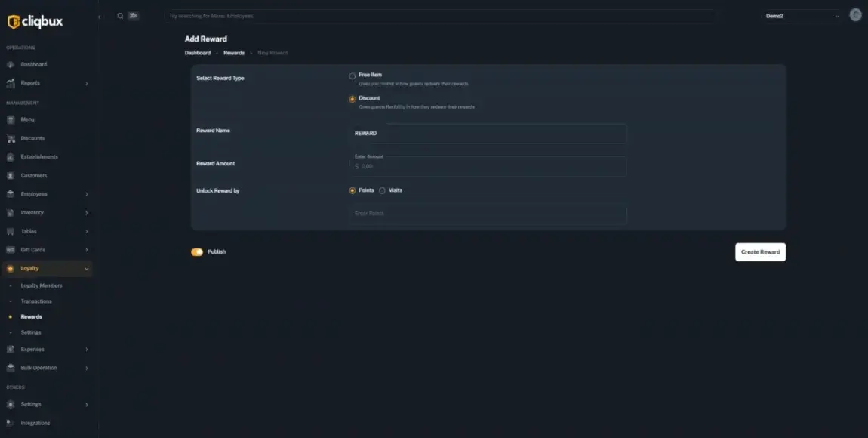The width and height of the screenshot is (868, 438).
Task: Click the cliqbux logo
Action: pos(35,22)
